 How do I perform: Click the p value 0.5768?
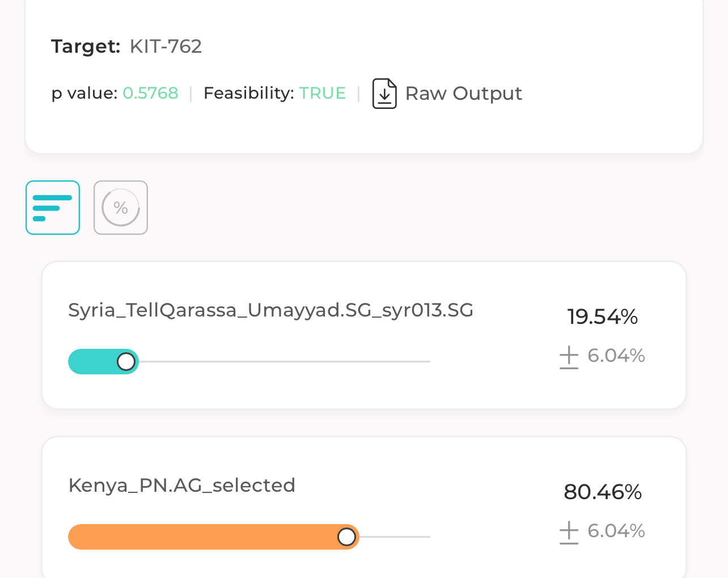tap(150, 93)
